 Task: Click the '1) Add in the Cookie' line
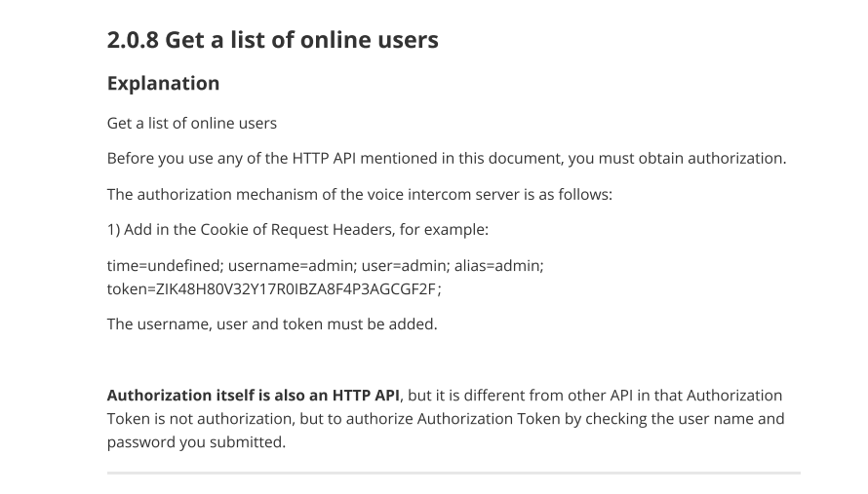tap(297, 230)
